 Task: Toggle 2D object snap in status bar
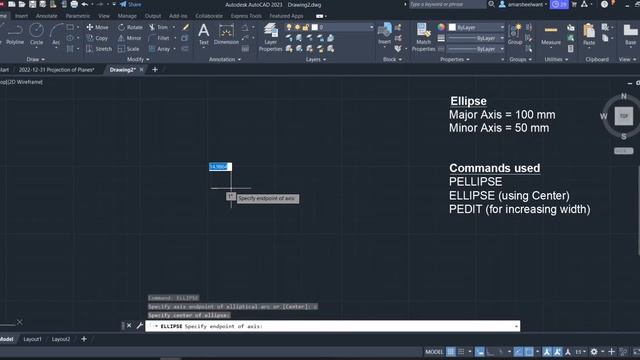click(529, 352)
